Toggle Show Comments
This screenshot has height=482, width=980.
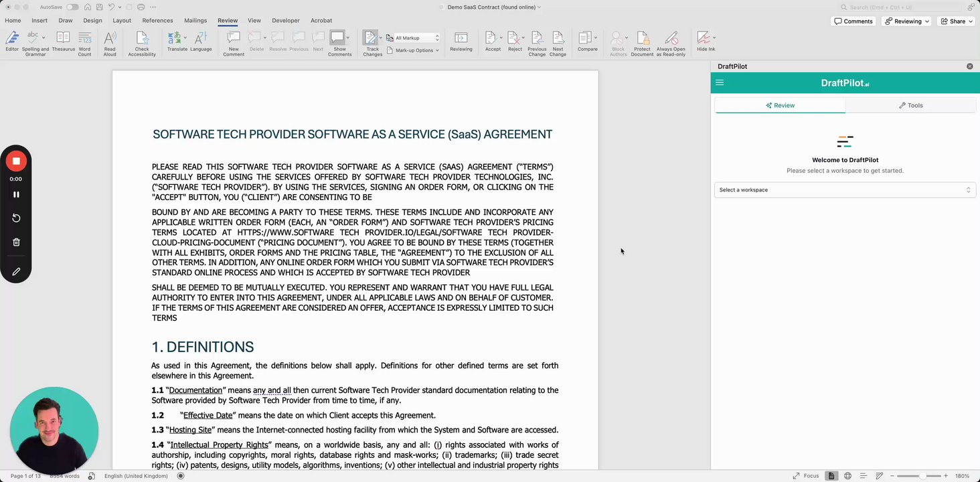pyautogui.click(x=339, y=44)
